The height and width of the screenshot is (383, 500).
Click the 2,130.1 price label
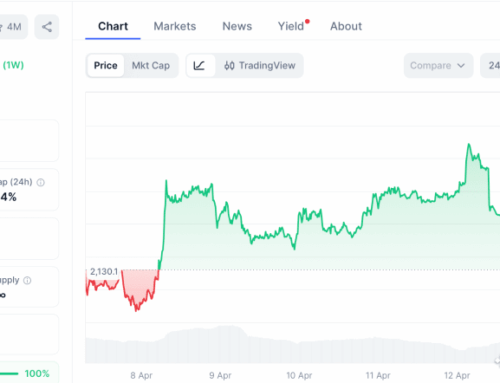(x=104, y=272)
